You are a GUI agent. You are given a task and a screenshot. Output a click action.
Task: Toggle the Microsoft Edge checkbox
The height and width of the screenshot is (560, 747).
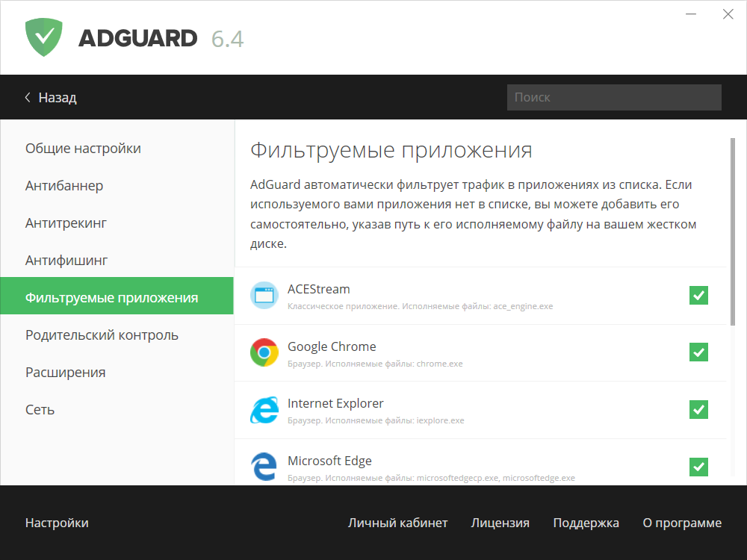tap(698, 467)
